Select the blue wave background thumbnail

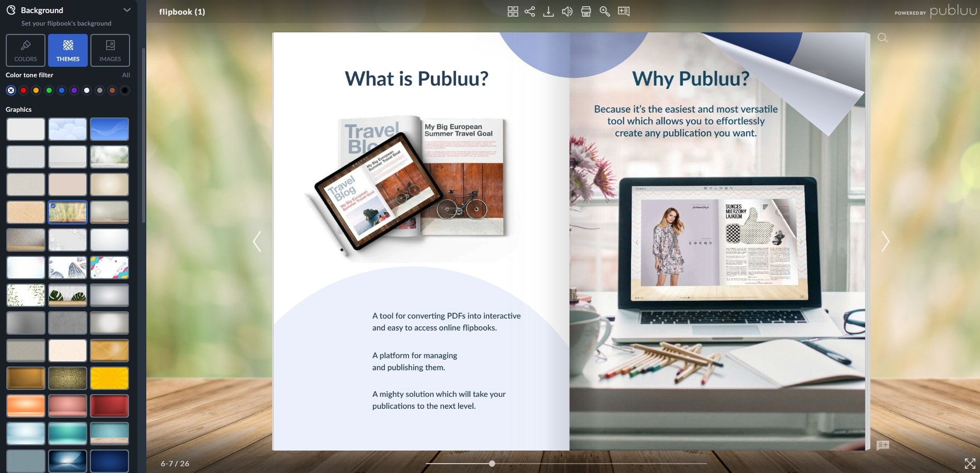(109, 129)
